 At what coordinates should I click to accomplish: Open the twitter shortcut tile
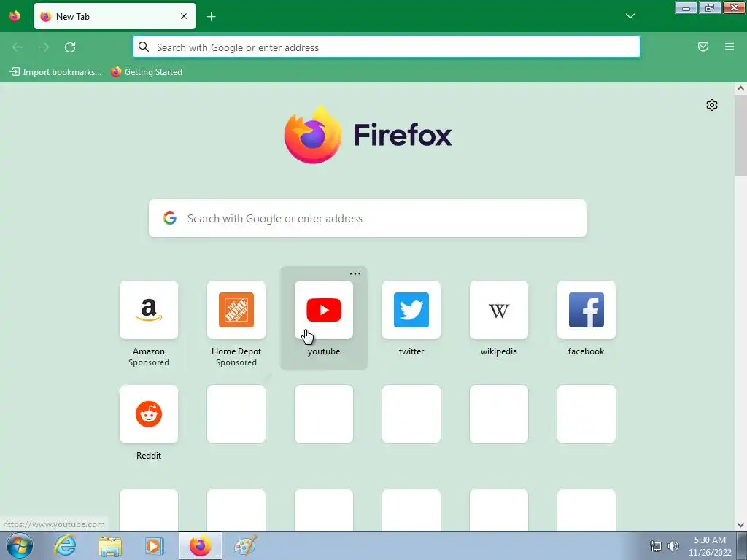pyautogui.click(x=411, y=310)
